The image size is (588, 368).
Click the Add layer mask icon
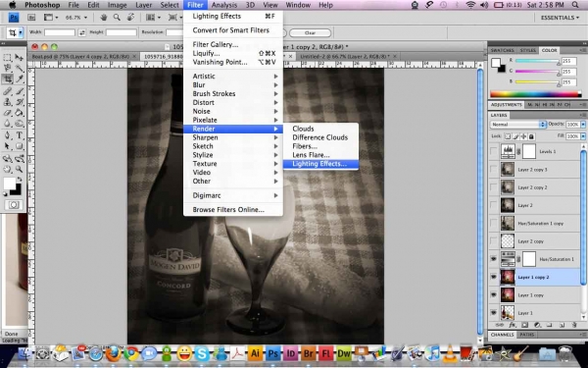point(524,325)
